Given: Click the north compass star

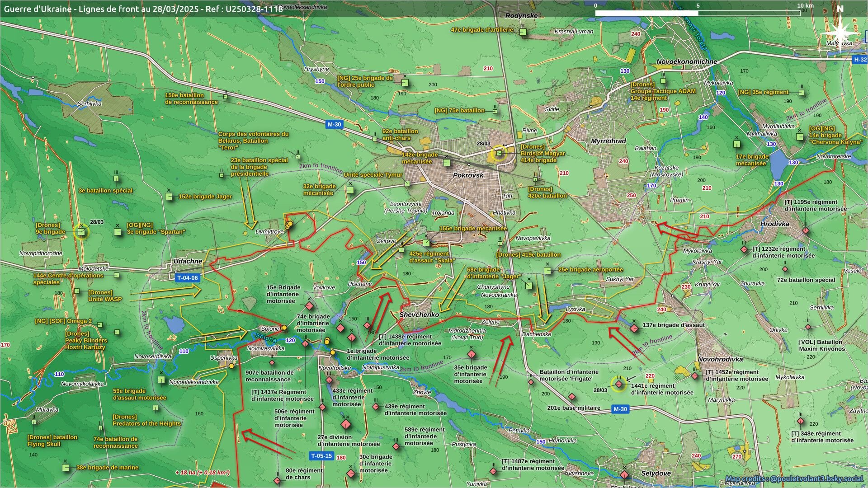Looking at the screenshot, I should pyautogui.click(x=840, y=33).
